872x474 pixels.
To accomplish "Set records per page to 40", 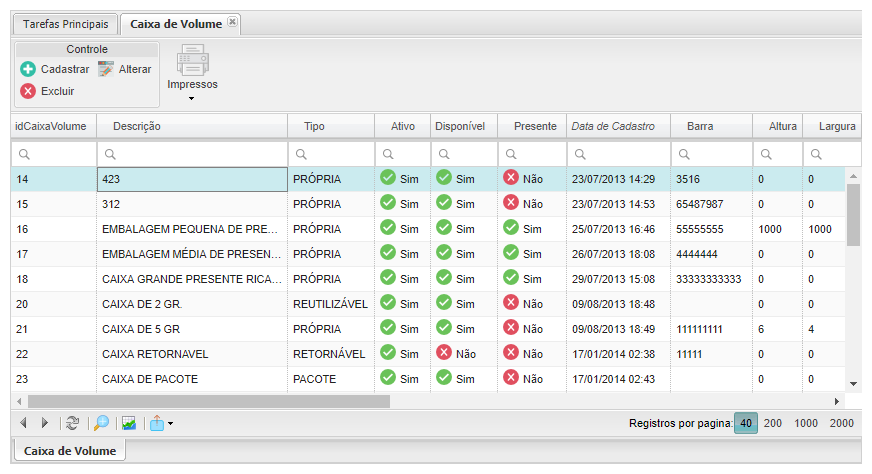I will pyautogui.click(x=746, y=423).
